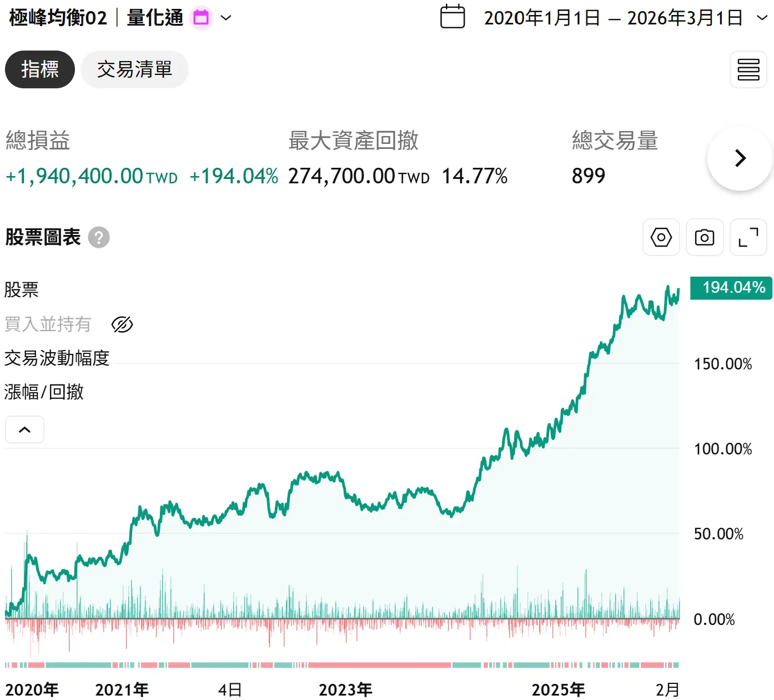Click the 194.04% price label on axis
This screenshot has height=700, width=774.
(x=731, y=288)
